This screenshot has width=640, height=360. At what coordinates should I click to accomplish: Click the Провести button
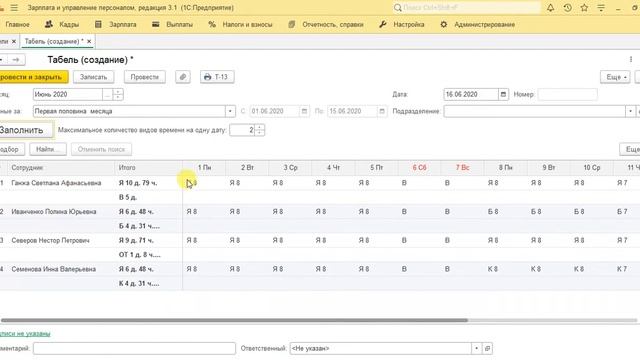tap(145, 77)
